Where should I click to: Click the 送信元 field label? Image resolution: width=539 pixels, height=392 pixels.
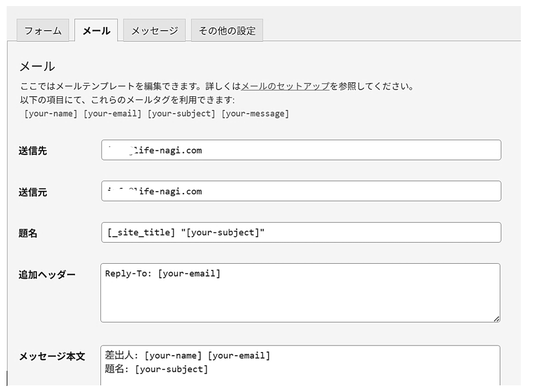[x=33, y=192]
